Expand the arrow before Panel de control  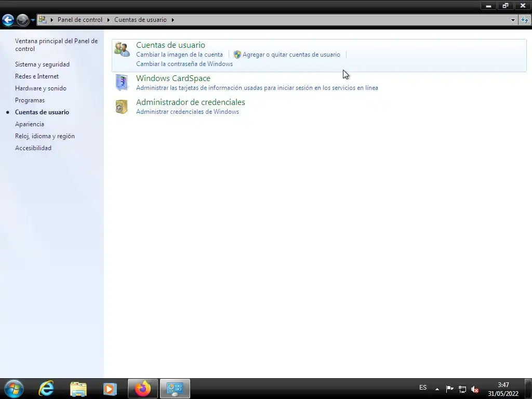click(x=52, y=20)
